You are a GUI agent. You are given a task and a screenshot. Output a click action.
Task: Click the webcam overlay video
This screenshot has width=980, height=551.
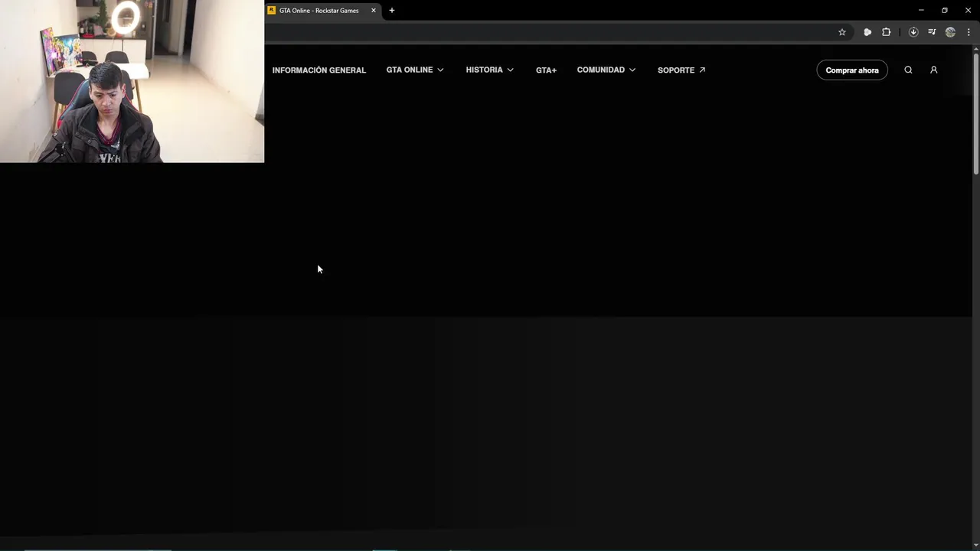click(132, 81)
